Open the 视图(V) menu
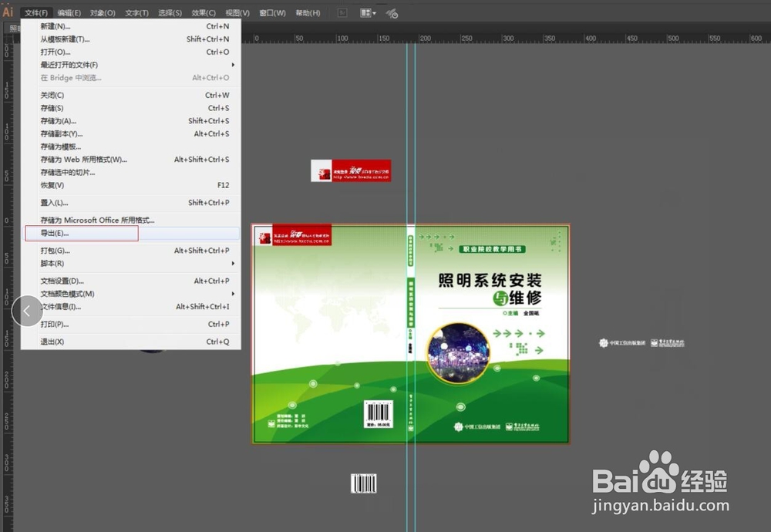 click(x=237, y=13)
